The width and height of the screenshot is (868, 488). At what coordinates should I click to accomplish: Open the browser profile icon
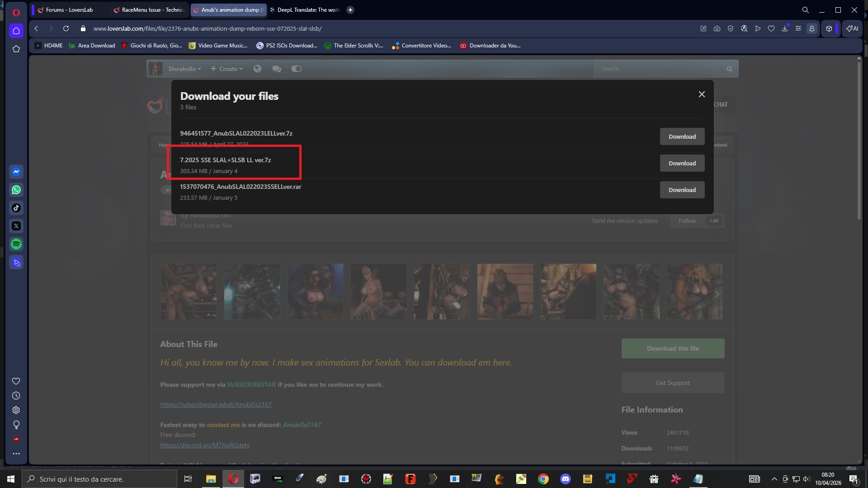click(x=812, y=28)
